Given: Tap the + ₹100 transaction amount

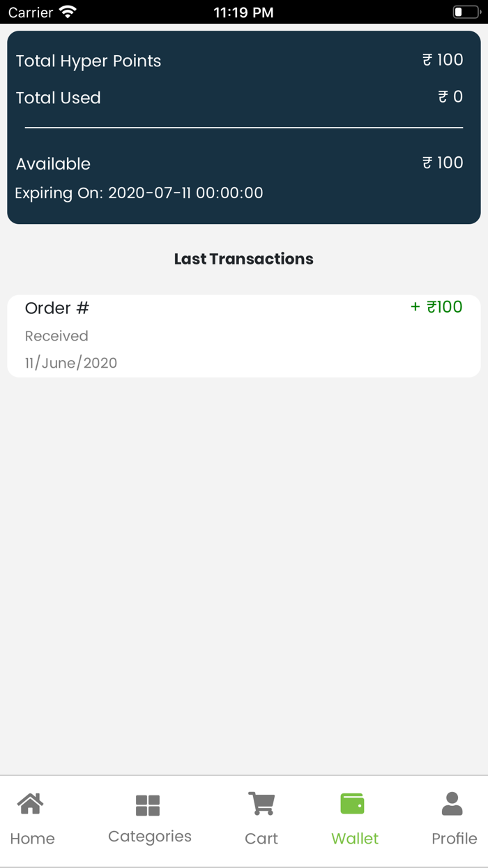Looking at the screenshot, I should [436, 307].
